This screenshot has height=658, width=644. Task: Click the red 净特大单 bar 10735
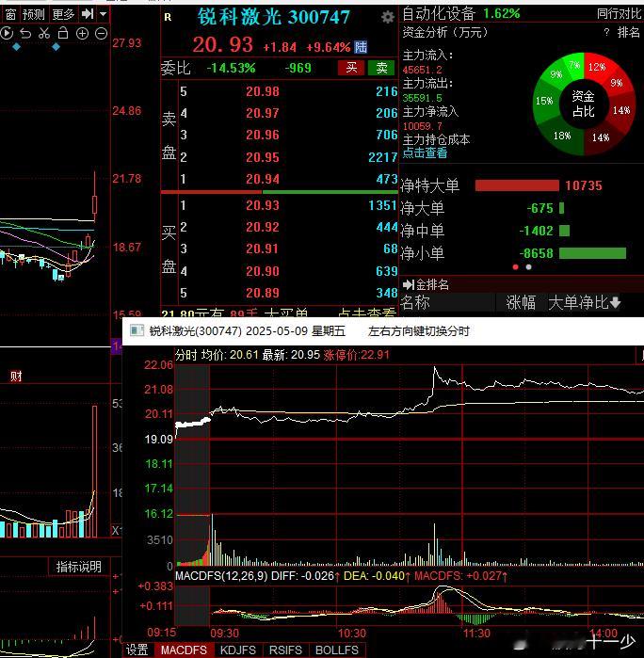click(x=517, y=185)
